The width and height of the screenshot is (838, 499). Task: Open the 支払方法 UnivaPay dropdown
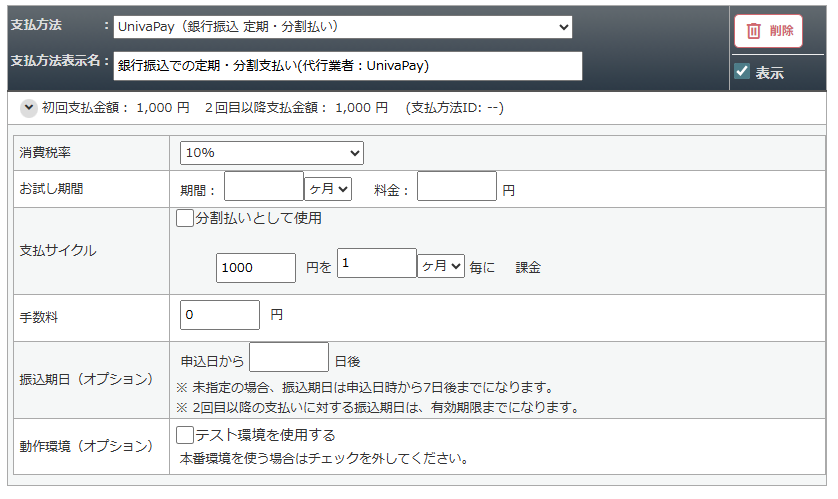pos(342,26)
